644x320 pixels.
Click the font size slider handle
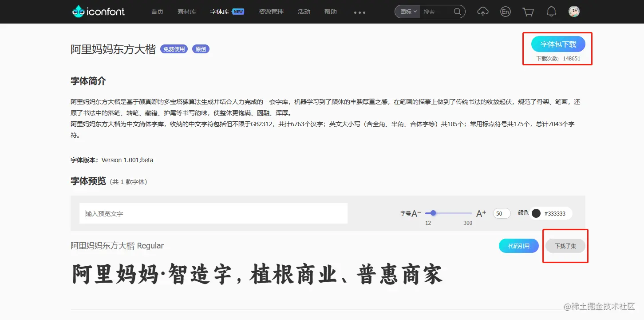433,213
